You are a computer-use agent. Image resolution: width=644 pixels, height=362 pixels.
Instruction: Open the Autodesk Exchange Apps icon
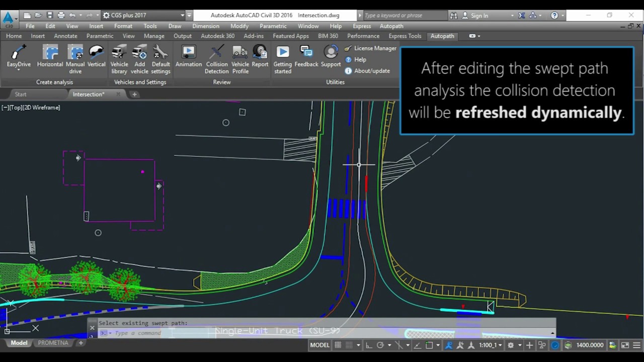coord(522,16)
